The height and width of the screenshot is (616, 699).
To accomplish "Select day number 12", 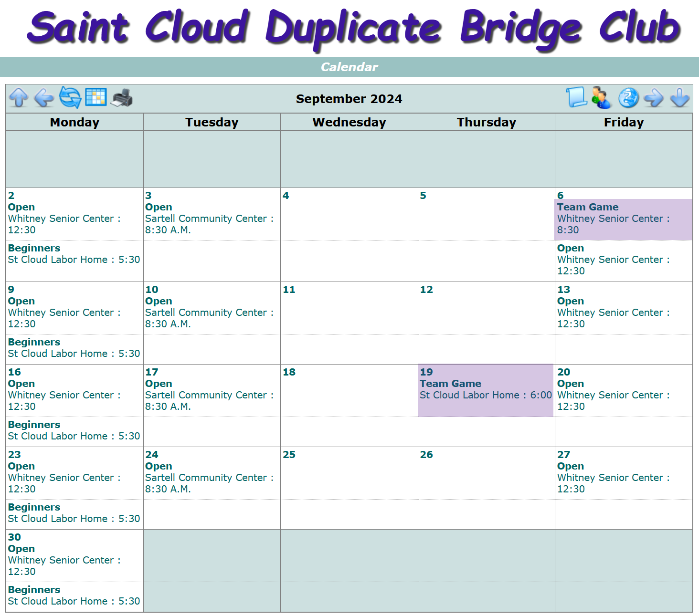I will [x=426, y=290].
